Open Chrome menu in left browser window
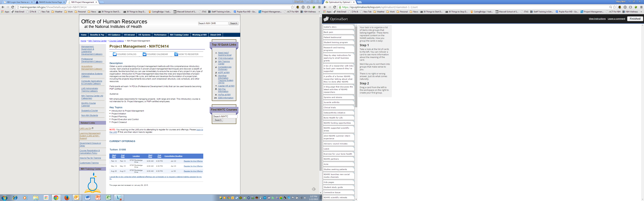Viewport: 644px width, 201px height. click(319, 7)
